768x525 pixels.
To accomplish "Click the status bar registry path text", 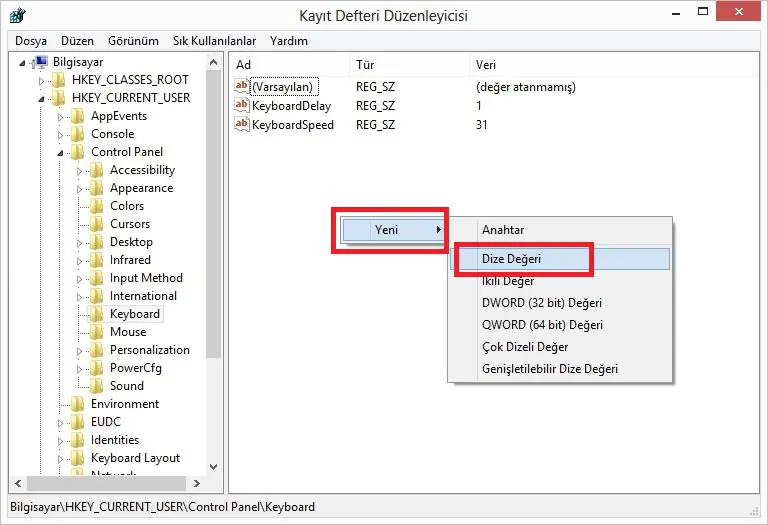I will click(x=162, y=506).
